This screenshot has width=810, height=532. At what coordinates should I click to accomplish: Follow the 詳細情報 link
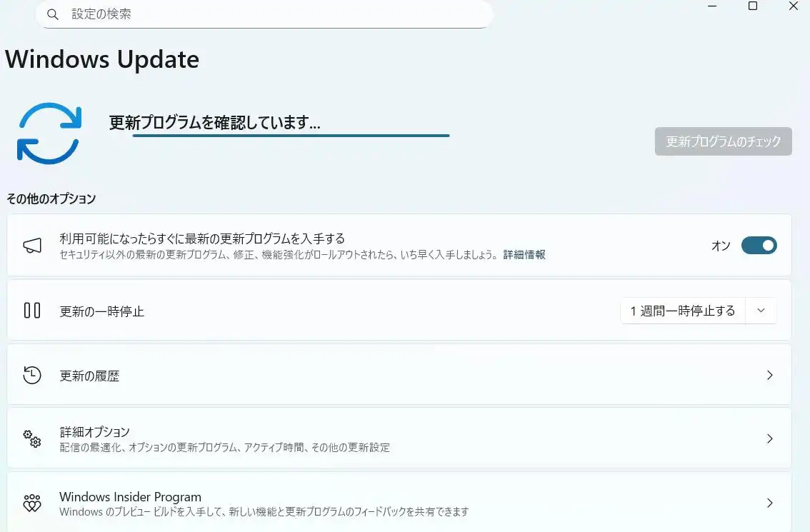(x=524, y=255)
